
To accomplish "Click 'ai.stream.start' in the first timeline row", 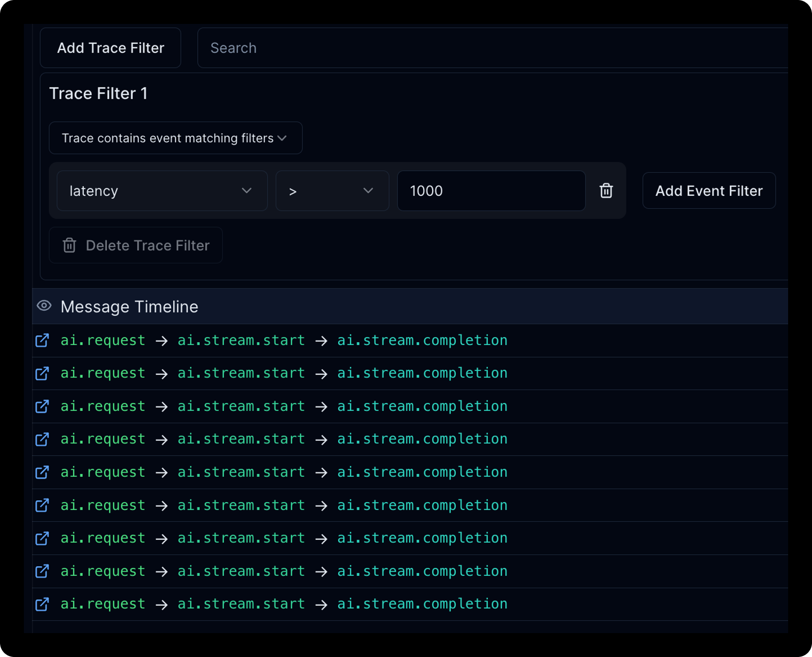I will [241, 341].
